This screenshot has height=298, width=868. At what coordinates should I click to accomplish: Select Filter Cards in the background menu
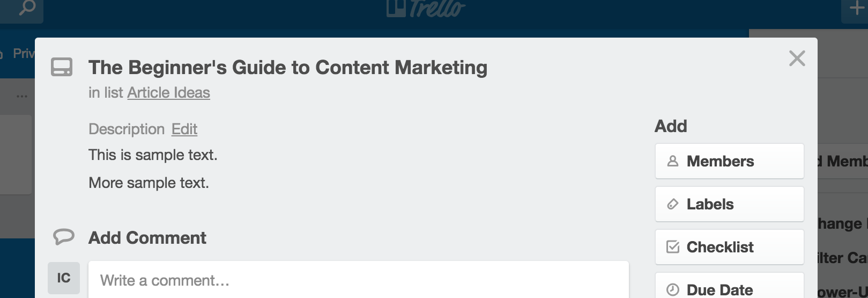click(842, 258)
